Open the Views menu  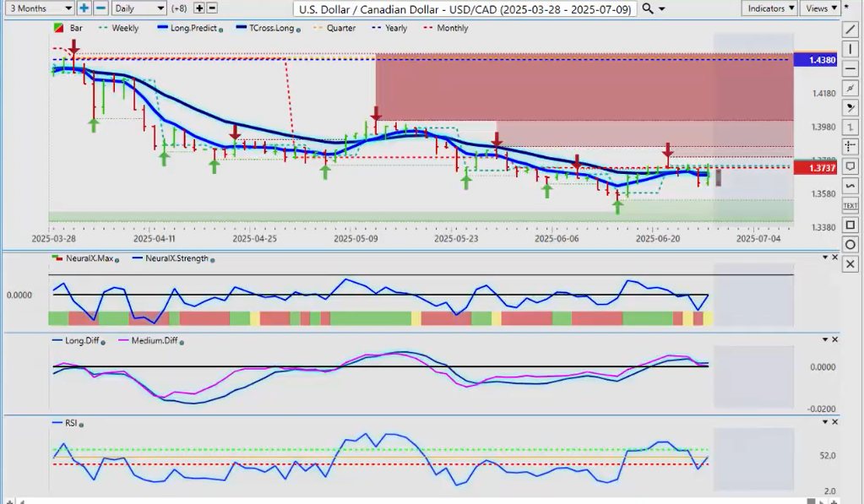(819, 8)
